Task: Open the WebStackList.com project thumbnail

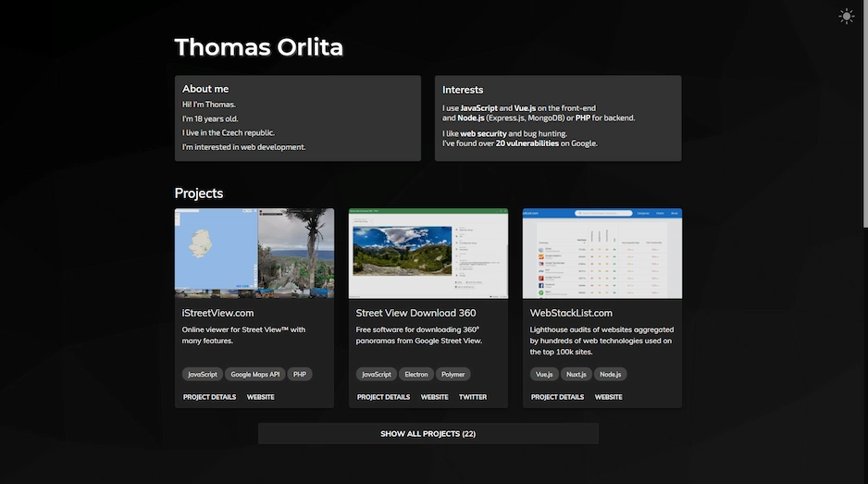Action: [602, 253]
